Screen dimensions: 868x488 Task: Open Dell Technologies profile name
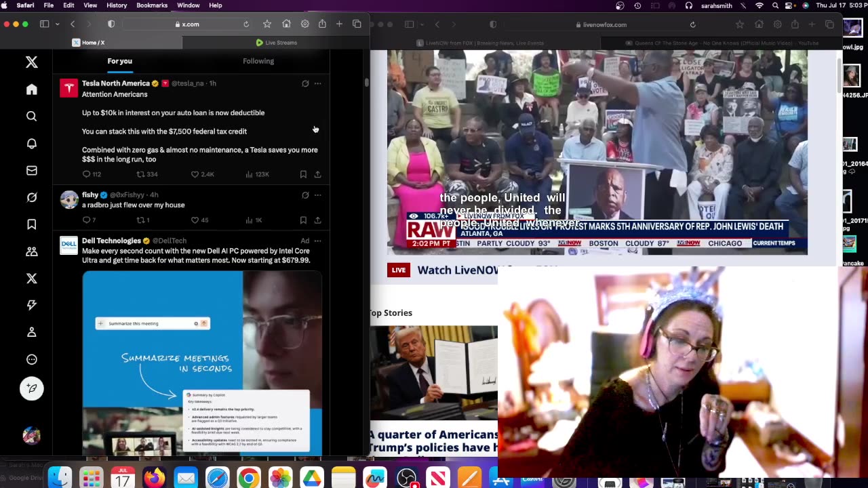[111, 241]
